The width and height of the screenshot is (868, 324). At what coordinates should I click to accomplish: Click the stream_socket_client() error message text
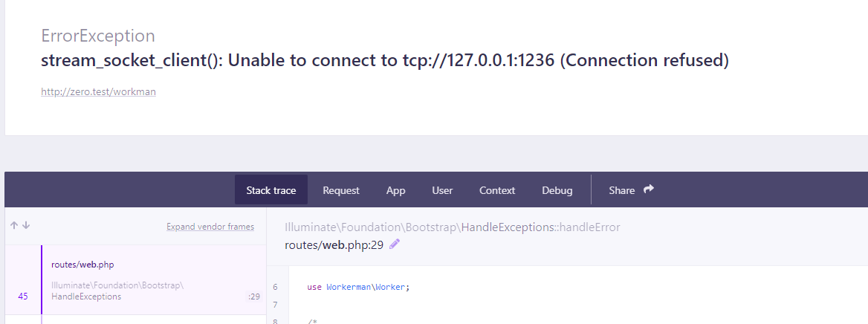pos(384,60)
